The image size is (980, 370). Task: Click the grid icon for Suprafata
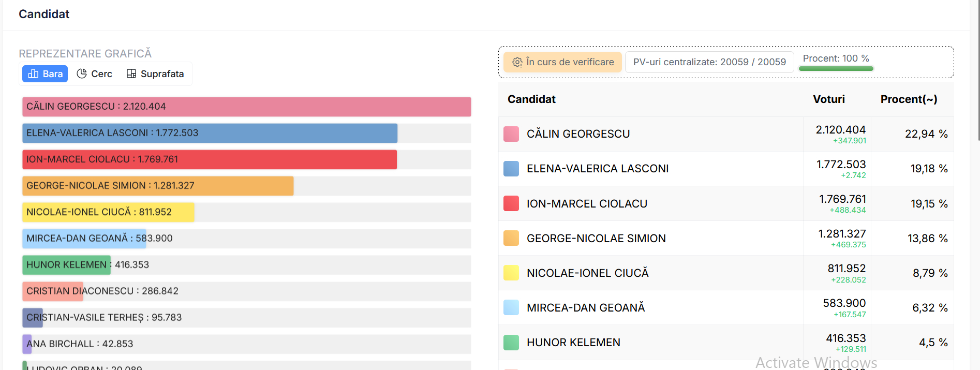pos(131,74)
